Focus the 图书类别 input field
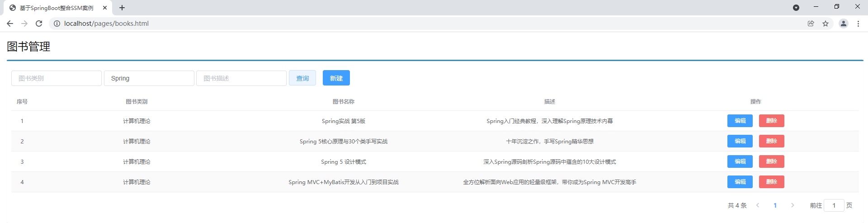 coord(57,78)
